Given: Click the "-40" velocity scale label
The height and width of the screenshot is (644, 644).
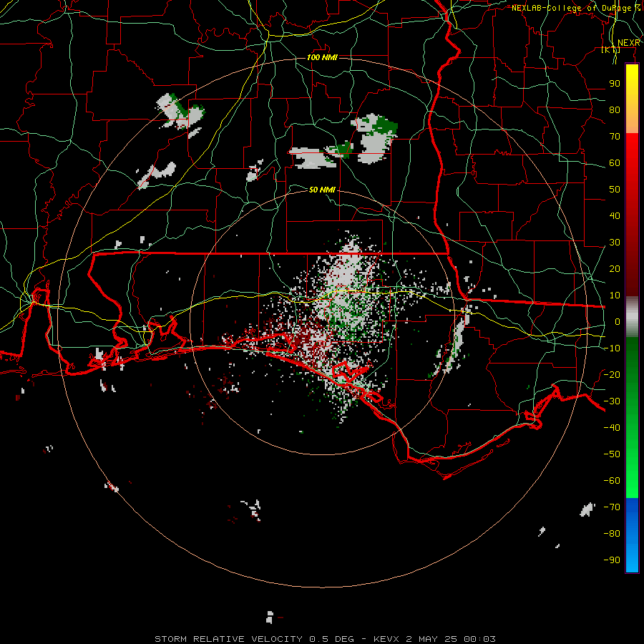Looking at the screenshot, I should click(612, 428).
